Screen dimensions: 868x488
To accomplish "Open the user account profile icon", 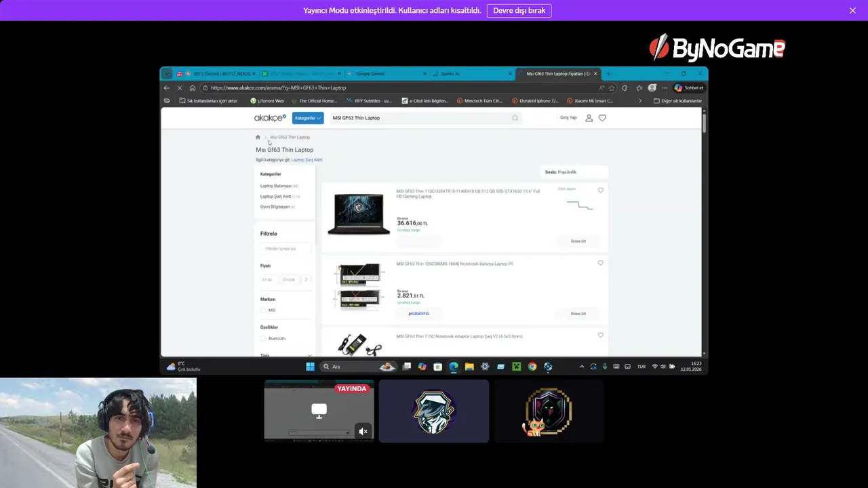I will pos(589,118).
